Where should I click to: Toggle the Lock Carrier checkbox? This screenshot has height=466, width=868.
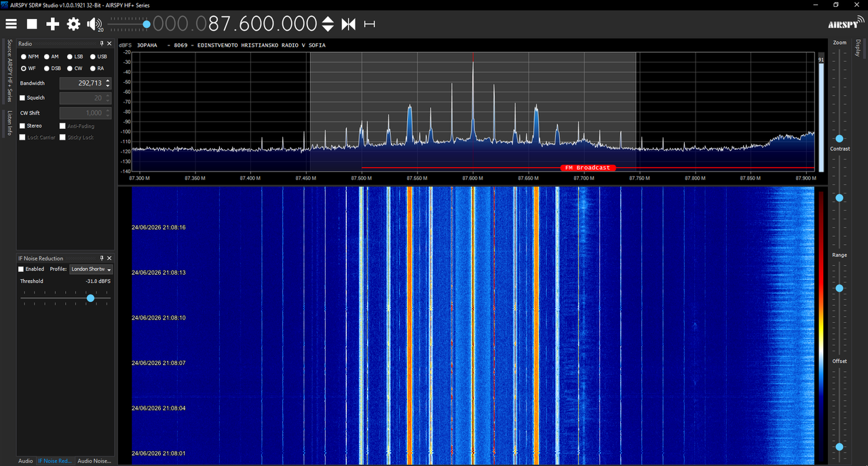22,138
